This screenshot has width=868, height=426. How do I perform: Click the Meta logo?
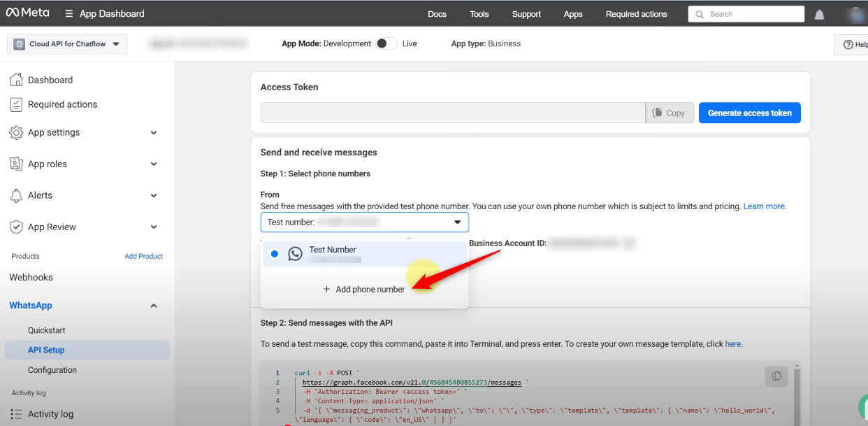coord(27,13)
